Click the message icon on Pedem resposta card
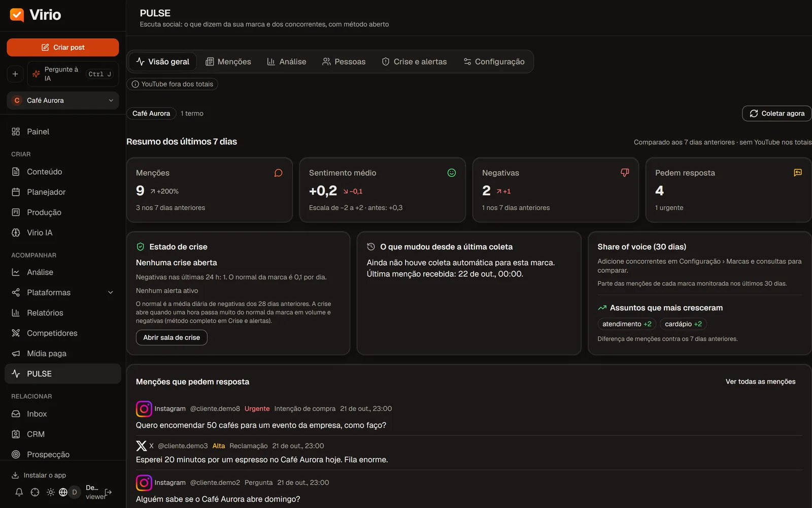The height and width of the screenshot is (508, 812). click(798, 173)
